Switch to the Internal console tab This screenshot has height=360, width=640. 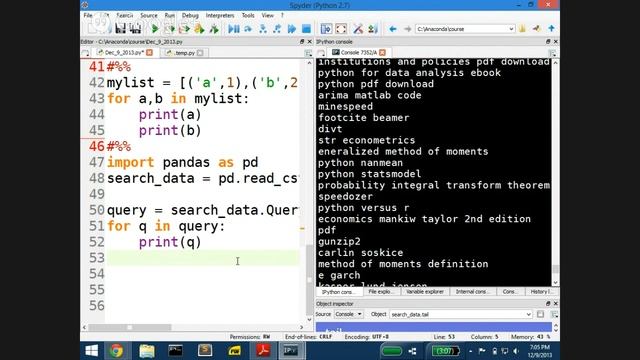pos(472,292)
